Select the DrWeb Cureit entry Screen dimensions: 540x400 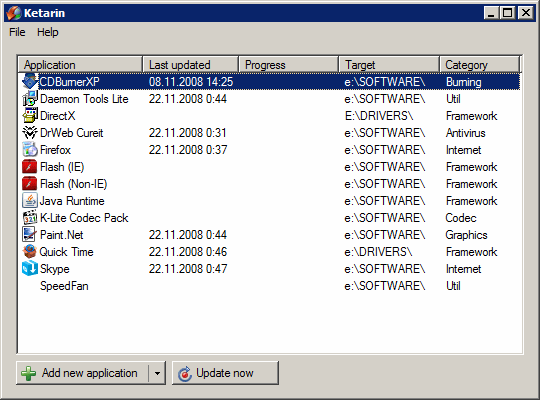click(x=72, y=133)
